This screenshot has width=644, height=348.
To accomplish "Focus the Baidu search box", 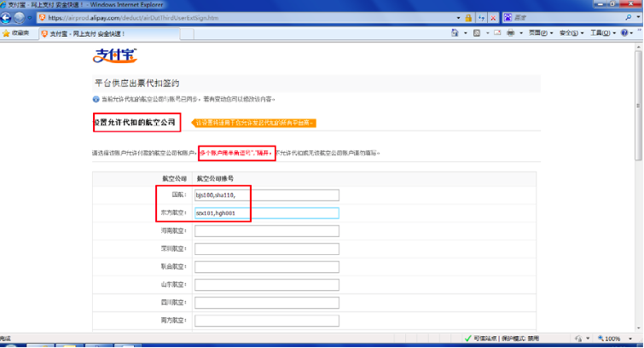I will point(566,18).
